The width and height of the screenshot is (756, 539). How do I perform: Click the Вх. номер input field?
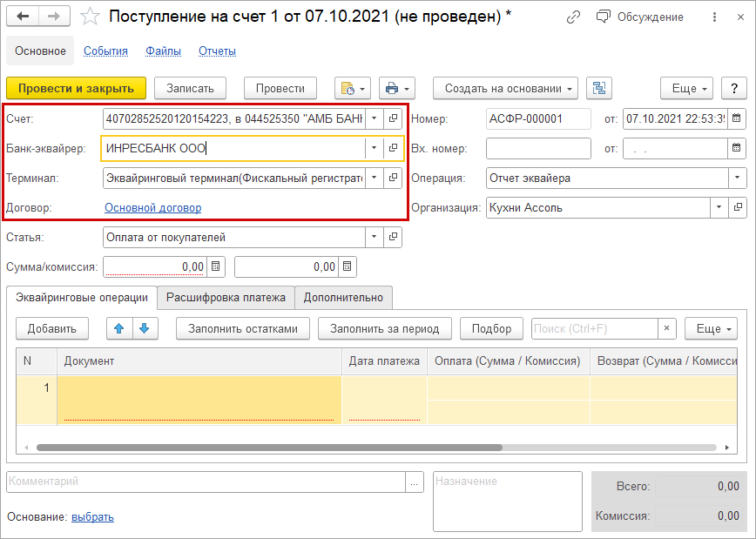click(x=538, y=149)
